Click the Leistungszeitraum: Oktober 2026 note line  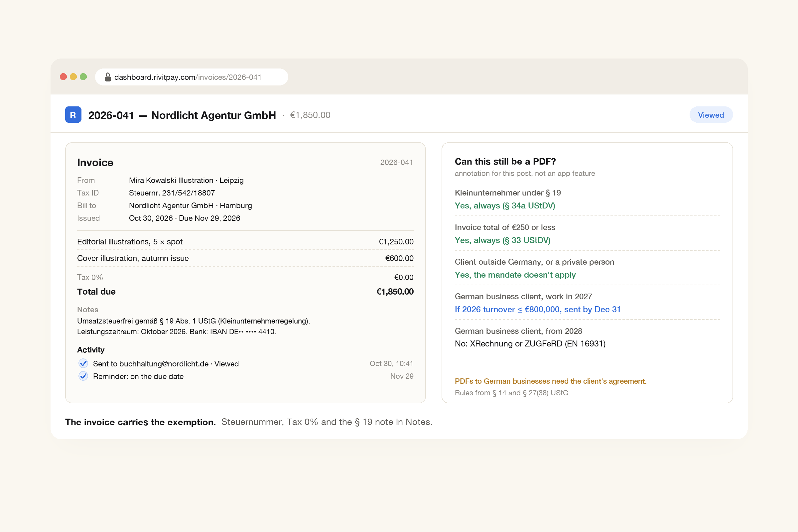pos(177,332)
